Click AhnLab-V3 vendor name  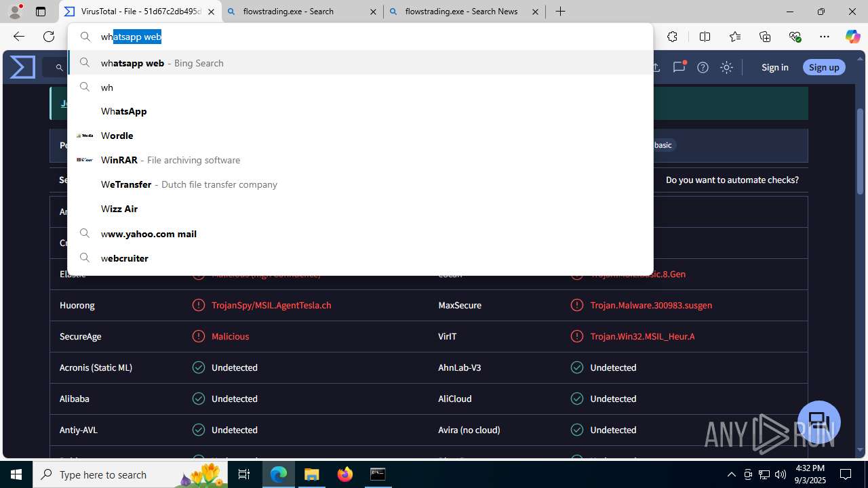click(460, 367)
